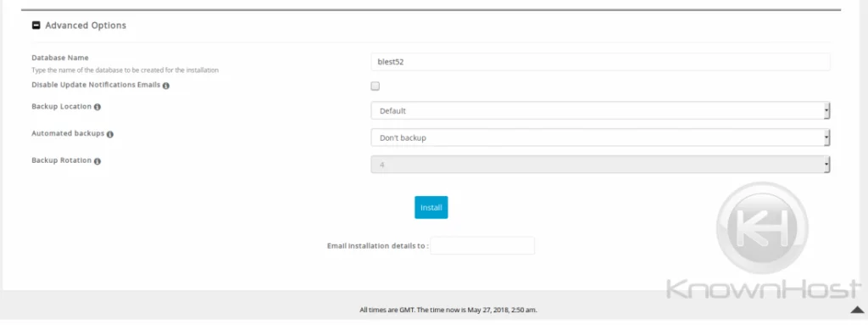Click the info icon beside Disable Update Notifications Emails
Screen dimensions: 868x325
[166, 86]
